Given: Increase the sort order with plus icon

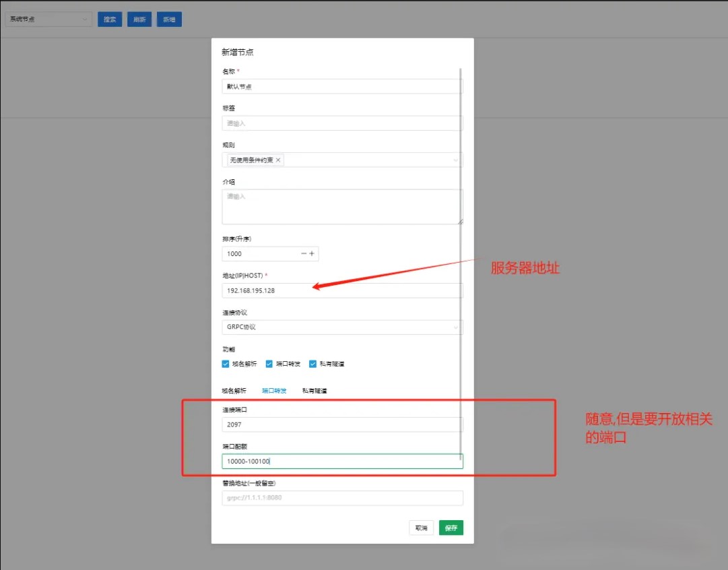Looking at the screenshot, I should 312,254.
